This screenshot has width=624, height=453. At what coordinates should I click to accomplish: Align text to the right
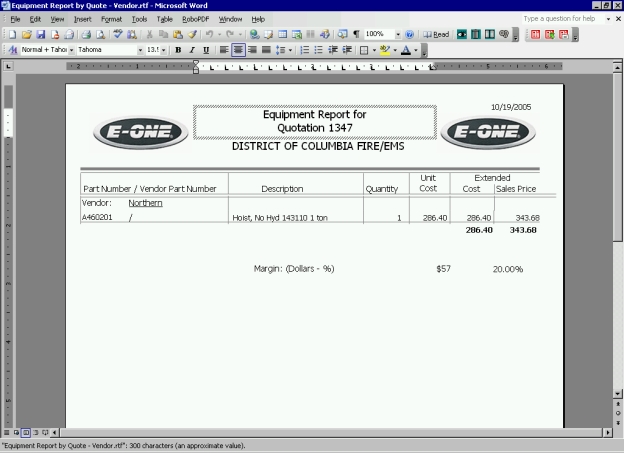tap(252, 50)
